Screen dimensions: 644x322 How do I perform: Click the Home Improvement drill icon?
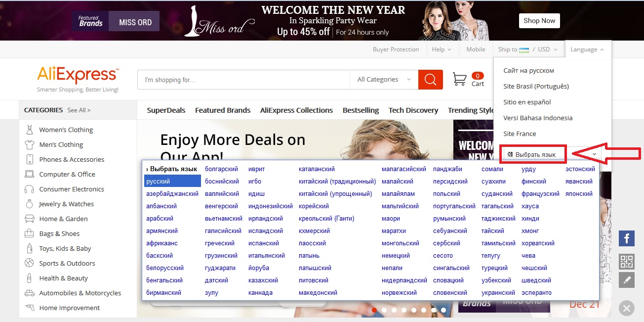pyautogui.click(x=30, y=308)
